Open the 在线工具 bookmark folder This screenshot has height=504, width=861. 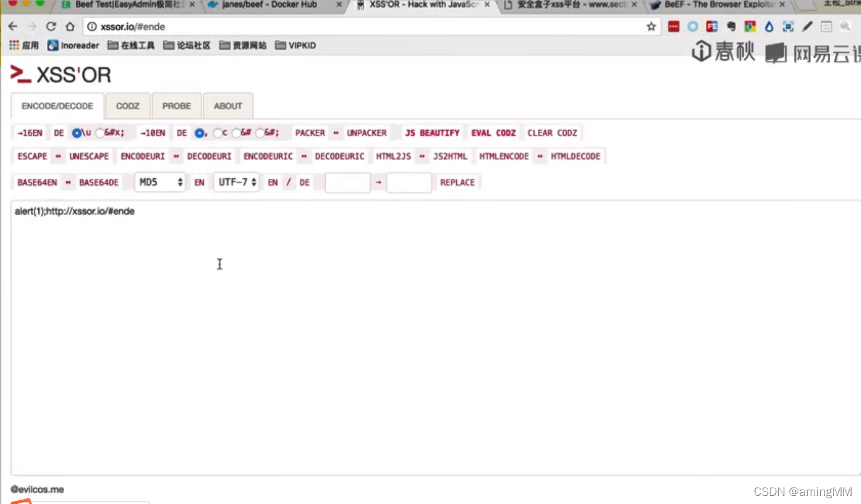(131, 45)
